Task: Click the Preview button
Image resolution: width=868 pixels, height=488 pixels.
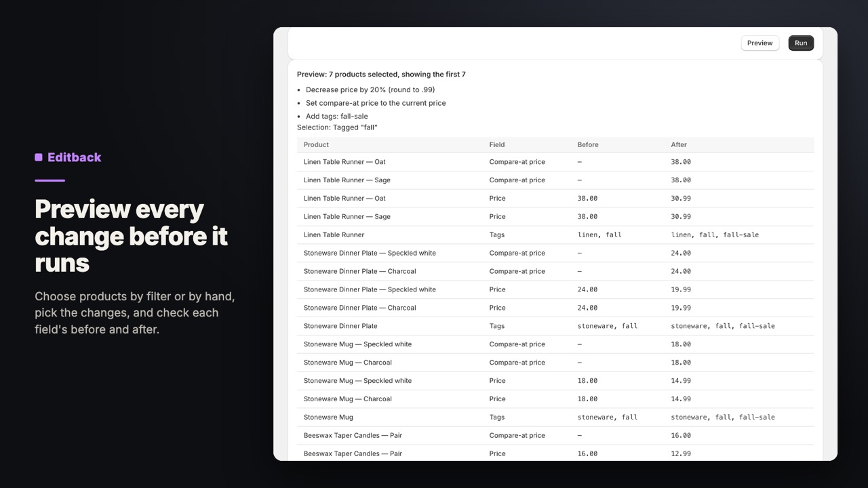Action: (x=759, y=43)
